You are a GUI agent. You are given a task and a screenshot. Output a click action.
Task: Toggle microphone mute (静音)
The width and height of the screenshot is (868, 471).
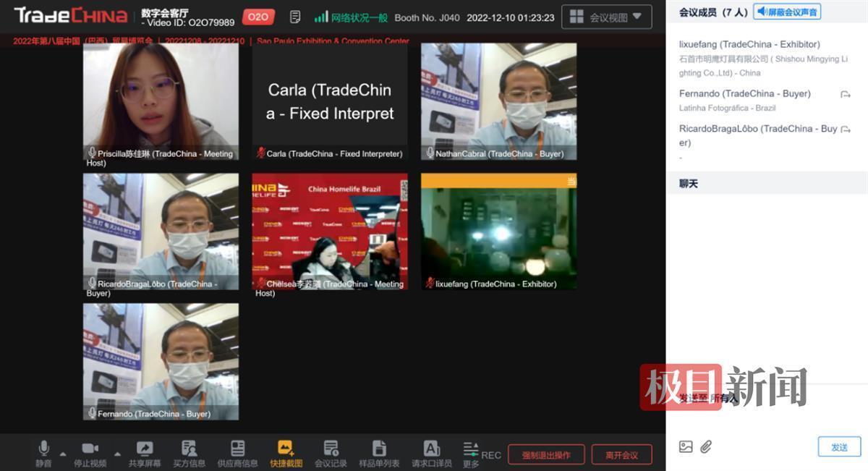pyautogui.click(x=44, y=449)
